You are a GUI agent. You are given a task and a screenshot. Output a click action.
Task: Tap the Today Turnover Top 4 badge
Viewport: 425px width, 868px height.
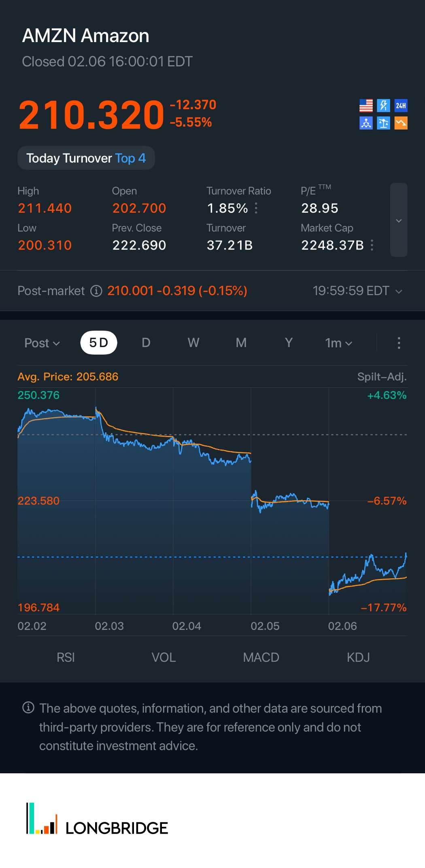[86, 158]
